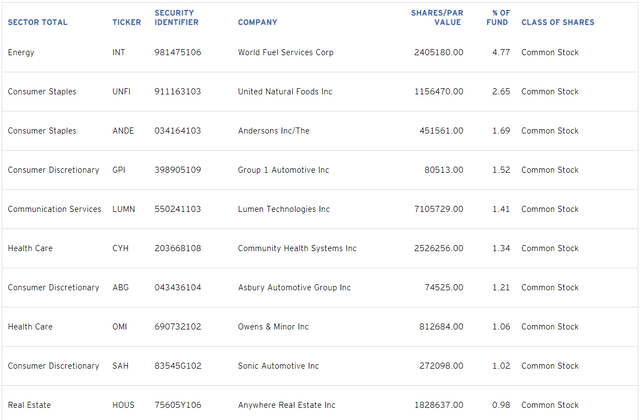Select identifier 043436104

point(178,287)
